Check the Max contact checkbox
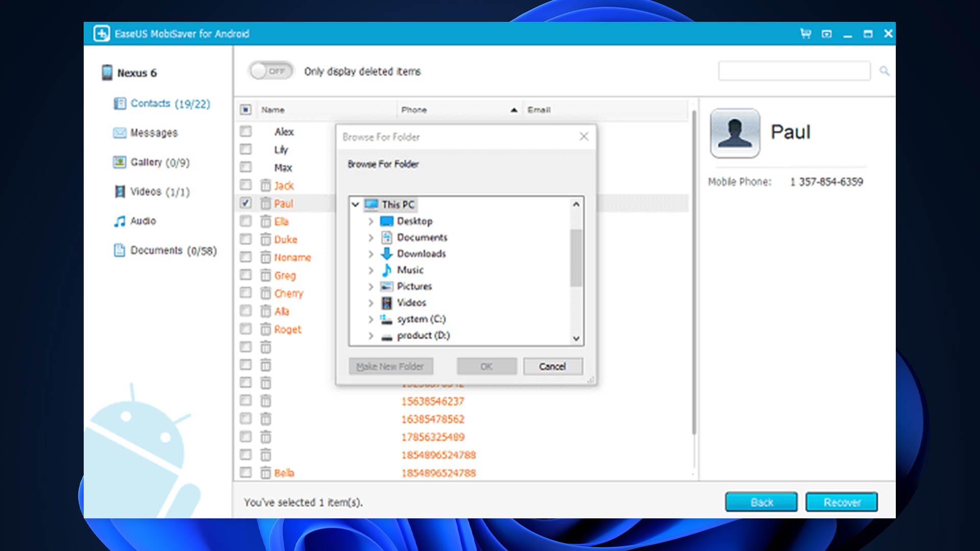 point(246,167)
